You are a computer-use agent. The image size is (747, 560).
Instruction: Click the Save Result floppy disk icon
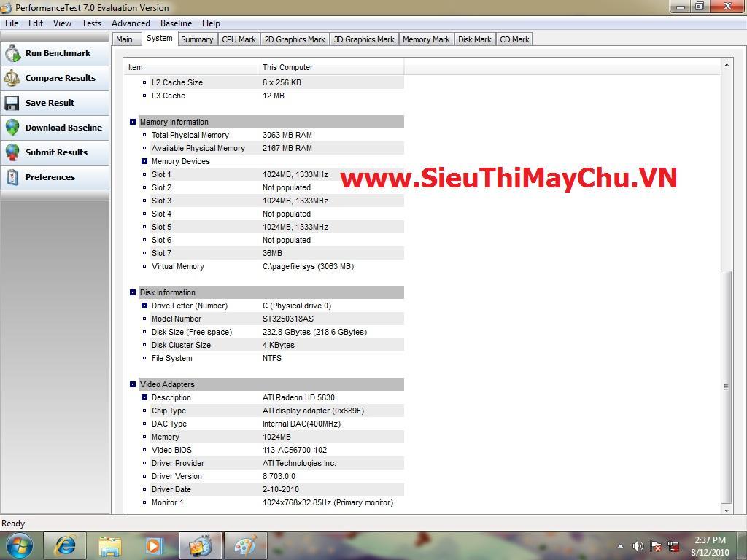pyautogui.click(x=12, y=103)
